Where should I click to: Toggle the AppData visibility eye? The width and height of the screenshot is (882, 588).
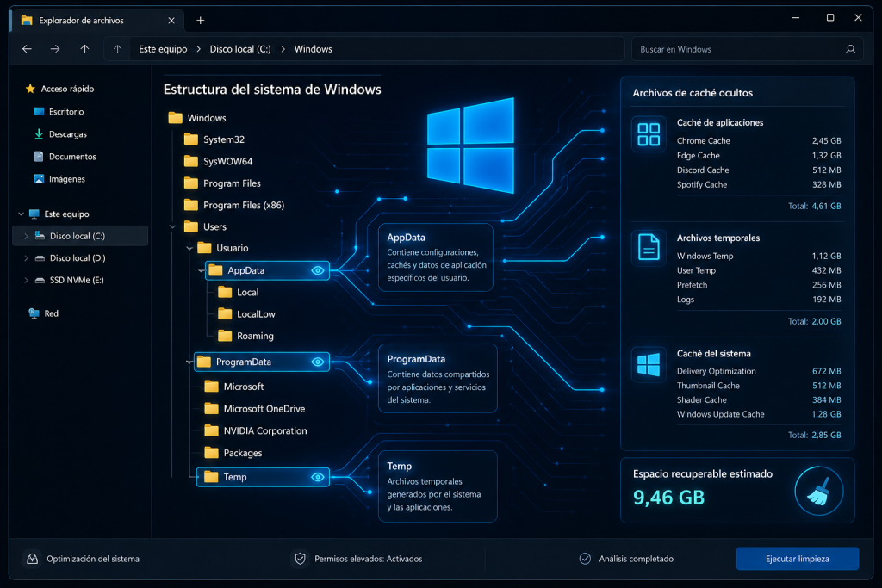[318, 270]
